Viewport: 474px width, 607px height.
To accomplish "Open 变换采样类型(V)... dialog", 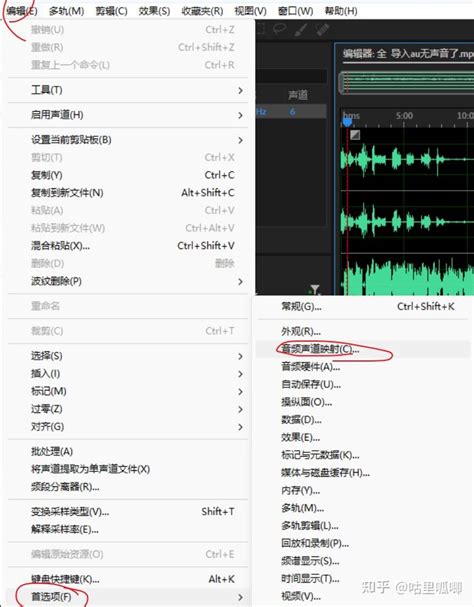I will tap(128, 512).
